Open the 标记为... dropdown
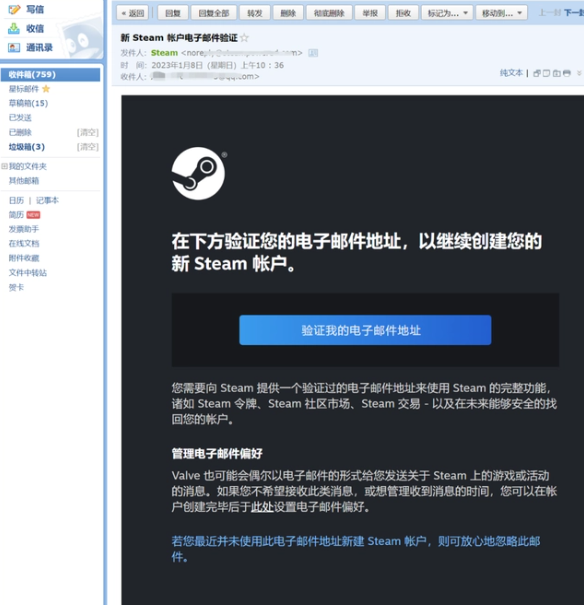 pyautogui.click(x=447, y=14)
